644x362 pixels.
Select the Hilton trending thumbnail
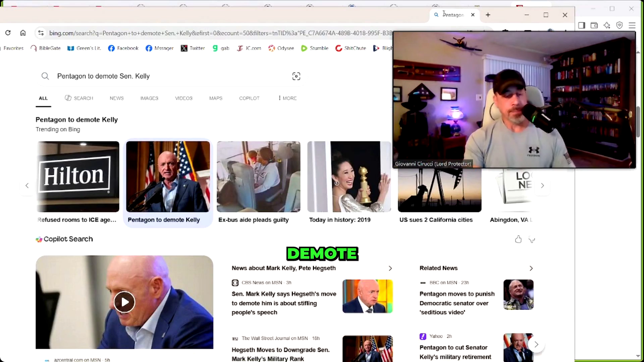point(78,176)
